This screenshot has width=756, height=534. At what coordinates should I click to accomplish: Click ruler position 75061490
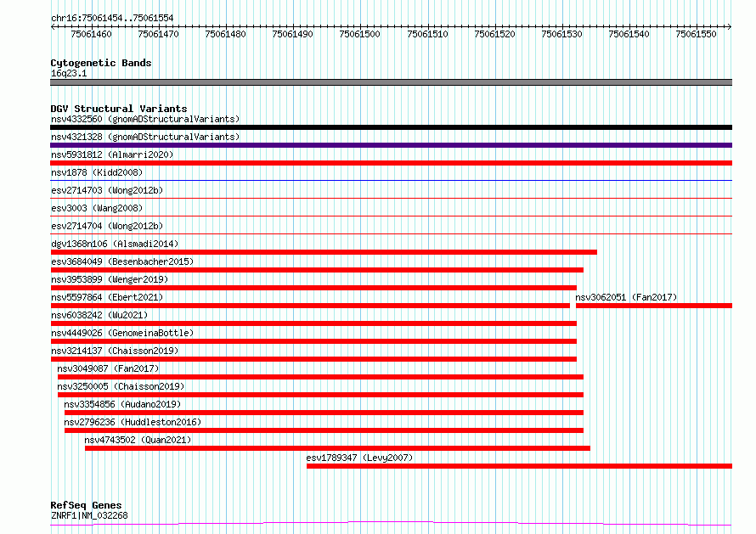click(293, 34)
